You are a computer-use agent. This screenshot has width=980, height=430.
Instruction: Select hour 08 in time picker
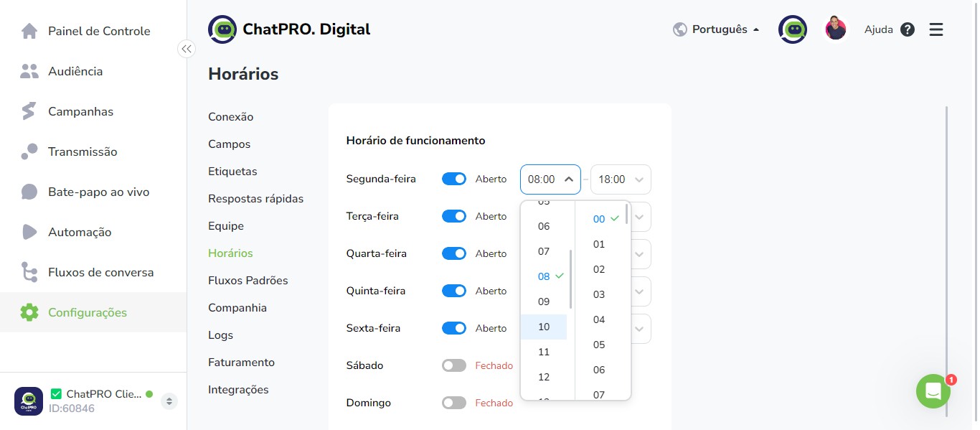[544, 276]
